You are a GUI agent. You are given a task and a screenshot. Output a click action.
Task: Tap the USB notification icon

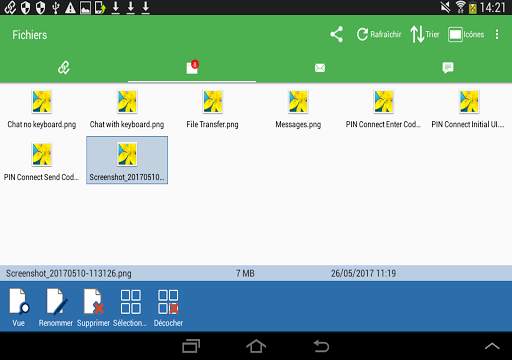(56, 7)
